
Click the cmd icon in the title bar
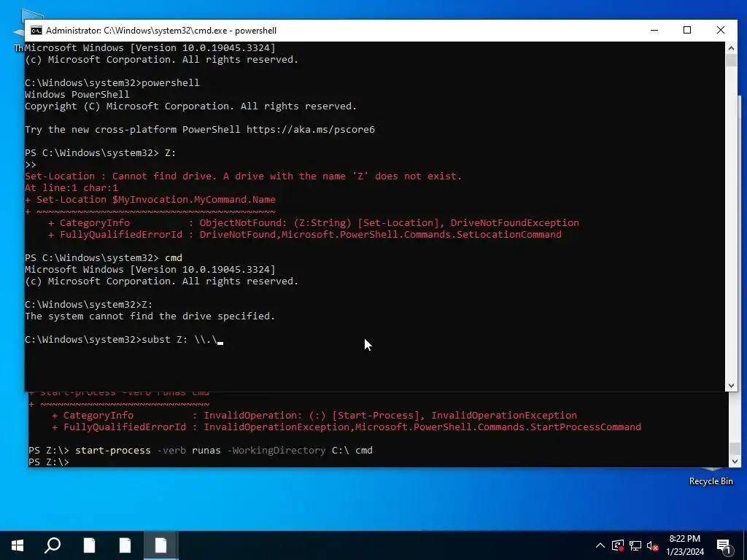(36, 31)
